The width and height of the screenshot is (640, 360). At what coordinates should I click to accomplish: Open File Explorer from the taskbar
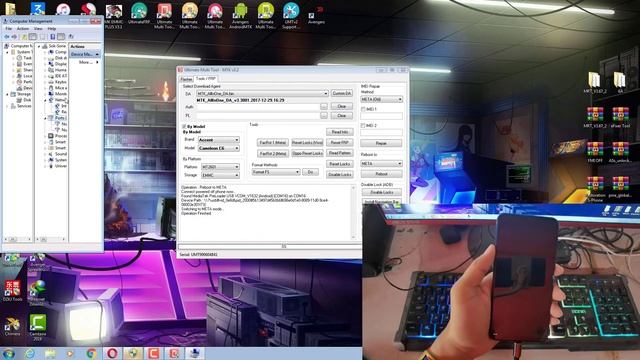(x=50, y=353)
